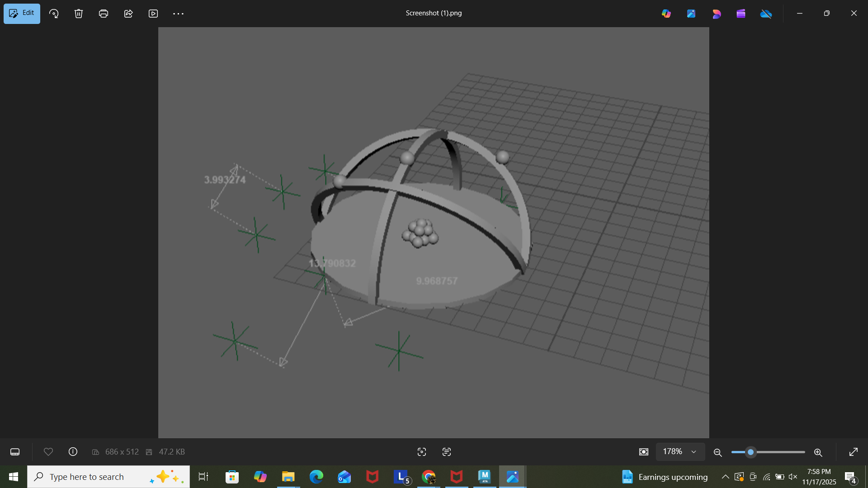This screenshot has height=488, width=868.
Task: Open the purple video editor icon in title bar
Action: [x=741, y=14]
